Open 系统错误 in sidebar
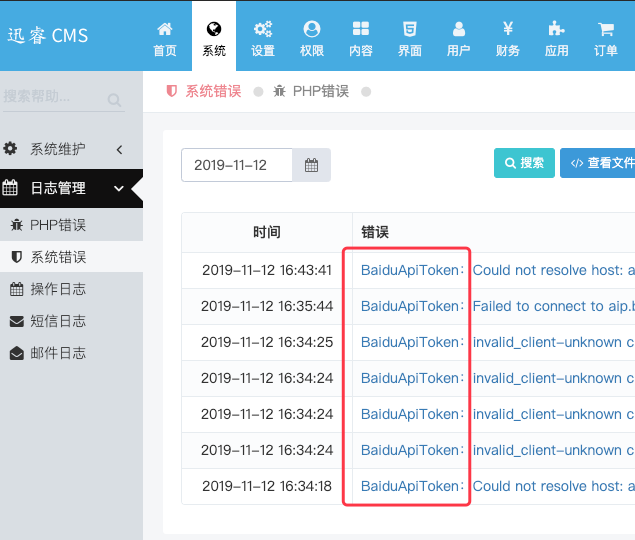This screenshot has height=540, width=635. point(71,257)
